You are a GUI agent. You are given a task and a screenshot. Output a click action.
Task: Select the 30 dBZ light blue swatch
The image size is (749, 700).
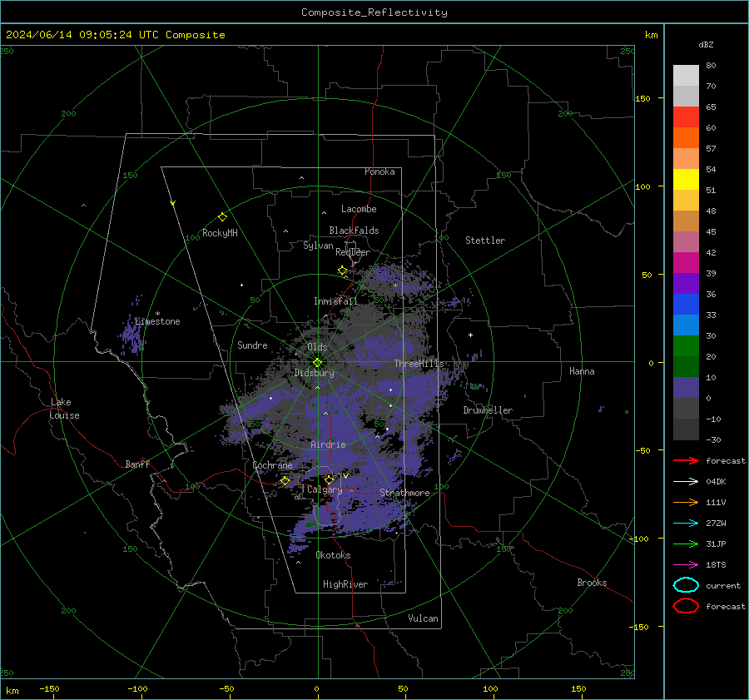tap(686, 325)
